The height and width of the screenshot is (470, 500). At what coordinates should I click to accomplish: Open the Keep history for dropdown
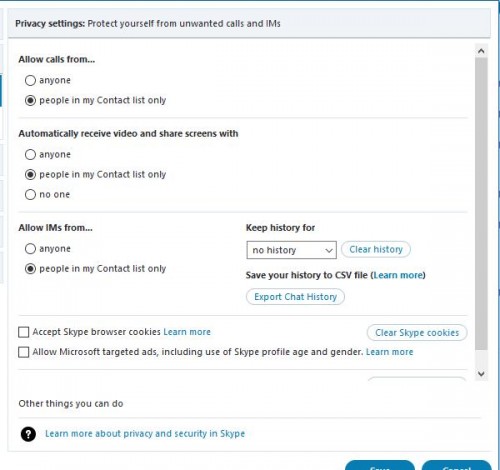[291, 250]
